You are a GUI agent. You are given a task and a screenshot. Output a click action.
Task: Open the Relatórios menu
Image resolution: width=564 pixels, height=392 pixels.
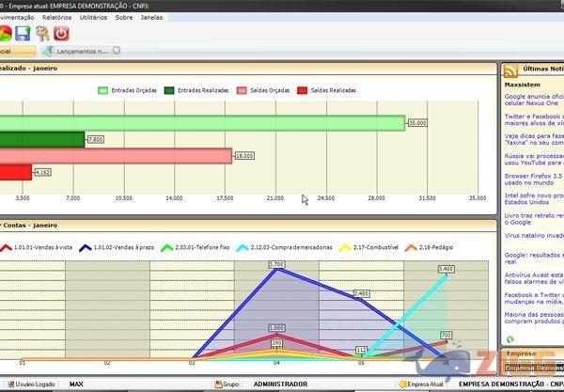[55, 17]
